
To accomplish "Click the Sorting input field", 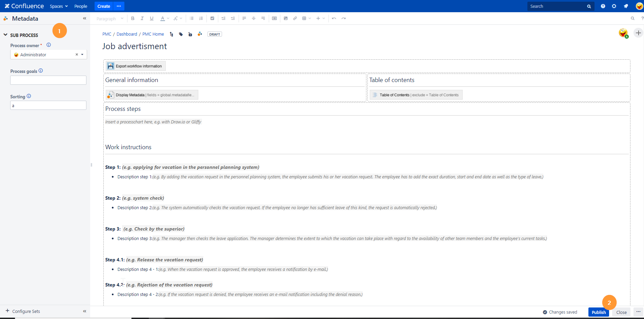I will (48, 105).
